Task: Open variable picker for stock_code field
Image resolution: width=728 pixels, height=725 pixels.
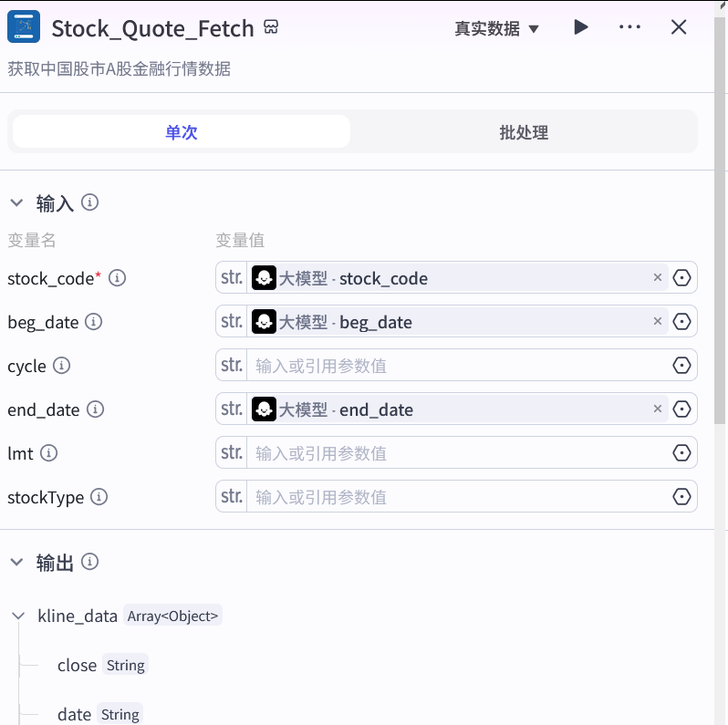Action: tap(681, 277)
